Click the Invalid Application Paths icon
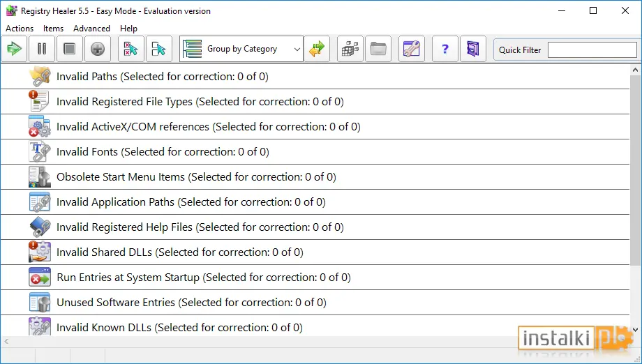 40,202
